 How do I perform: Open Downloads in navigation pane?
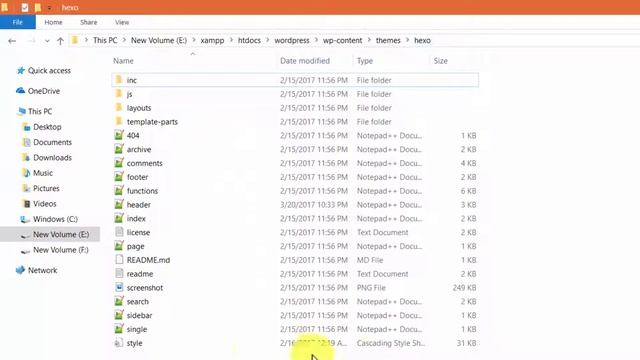click(x=47, y=158)
